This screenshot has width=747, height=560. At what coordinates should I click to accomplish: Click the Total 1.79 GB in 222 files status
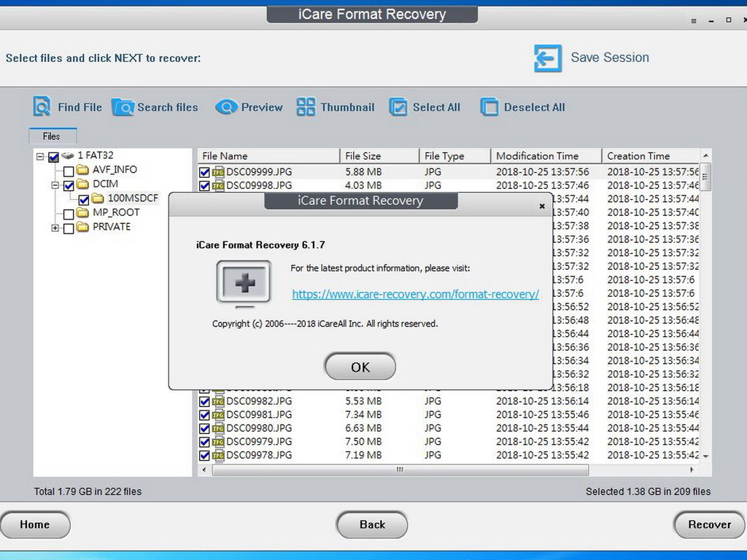(88, 491)
